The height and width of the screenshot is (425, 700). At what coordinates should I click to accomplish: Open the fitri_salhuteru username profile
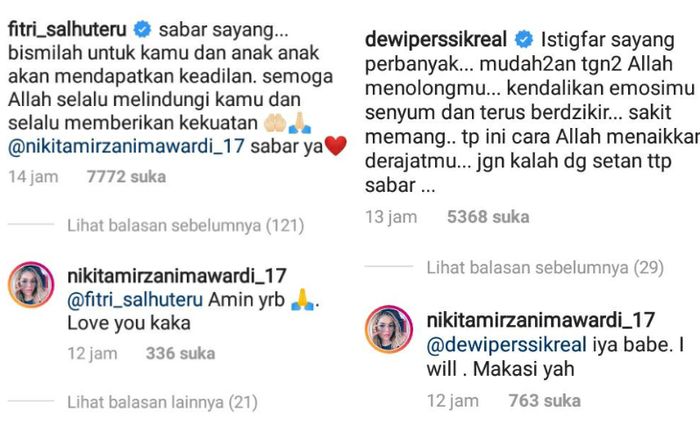[67, 29]
